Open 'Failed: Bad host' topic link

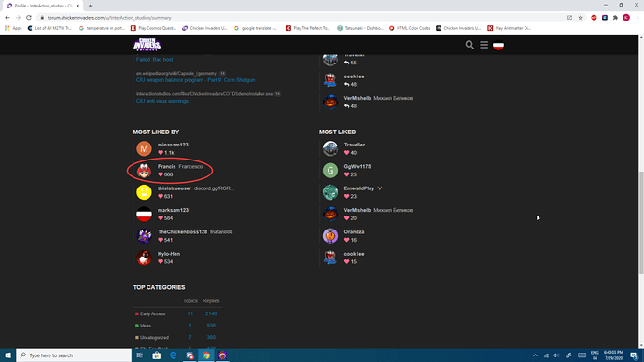point(154,59)
